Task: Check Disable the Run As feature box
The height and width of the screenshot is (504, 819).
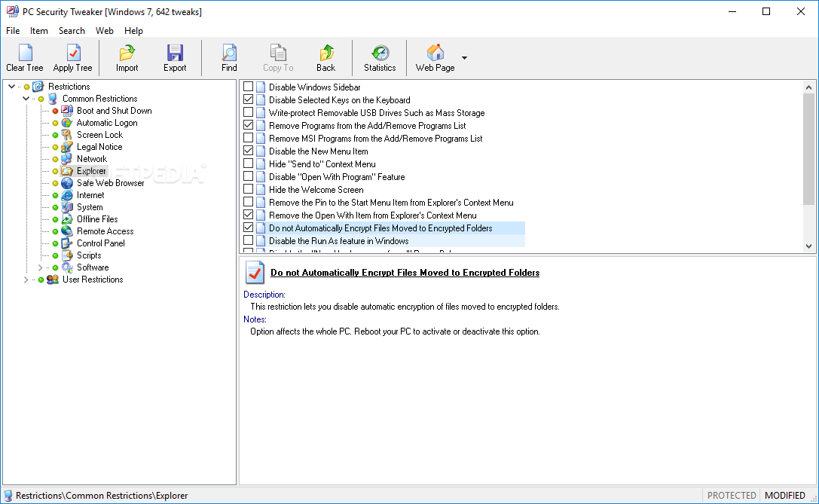Action: (x=248, y=240)
